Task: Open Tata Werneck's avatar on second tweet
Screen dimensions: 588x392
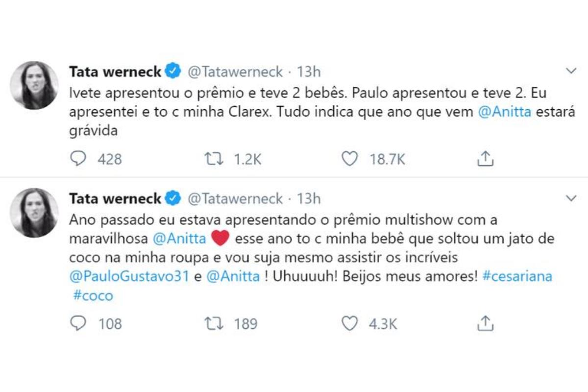Action: tap(34, 213)
